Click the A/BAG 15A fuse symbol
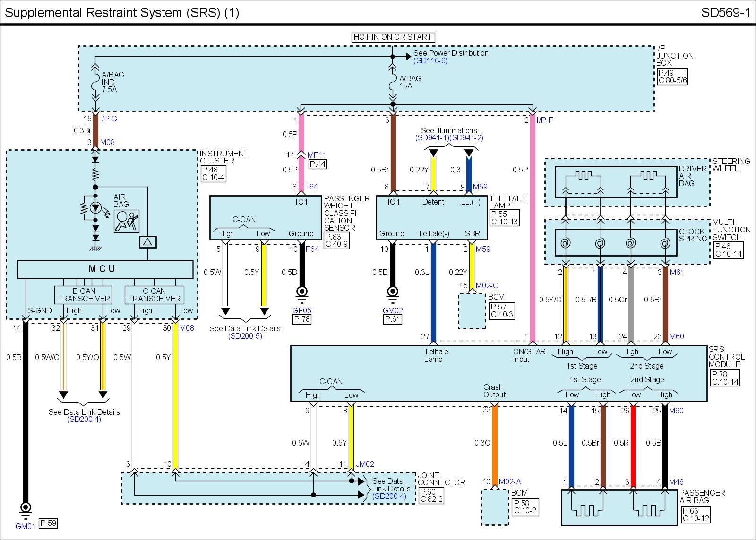 (392, 82)
